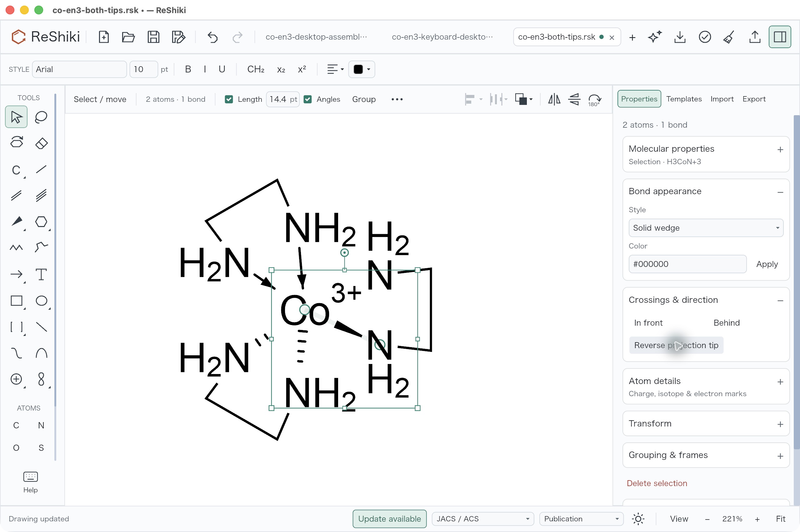Click the #000000 color input field

click(x=687, y=264)
